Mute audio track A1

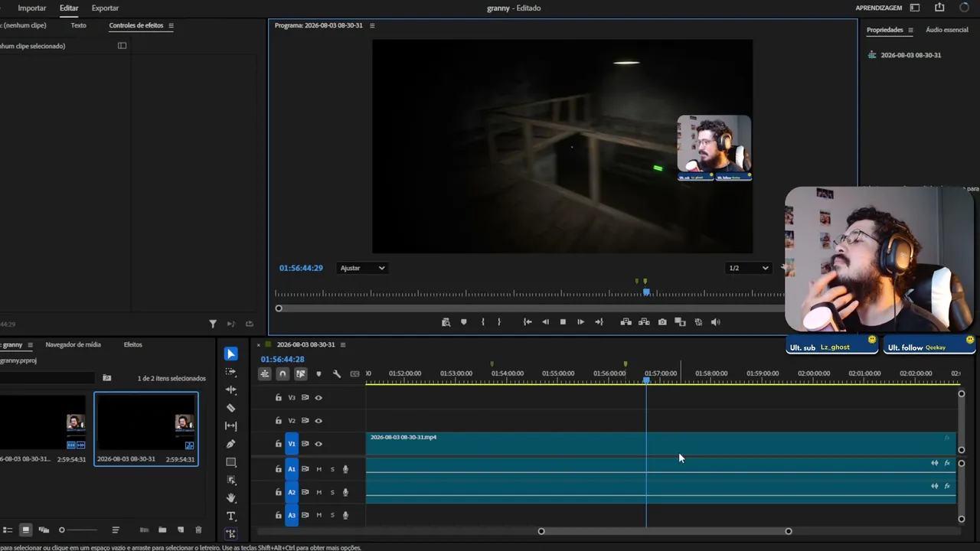pos(318,469)
